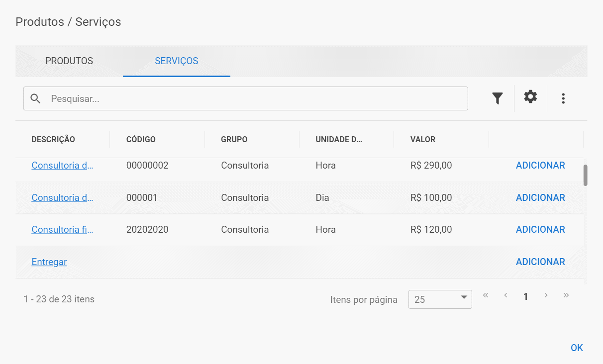The height and width of the screenshot is (364, 603).
Task: Click the search magnifier icon
Action: pos(35,98)
